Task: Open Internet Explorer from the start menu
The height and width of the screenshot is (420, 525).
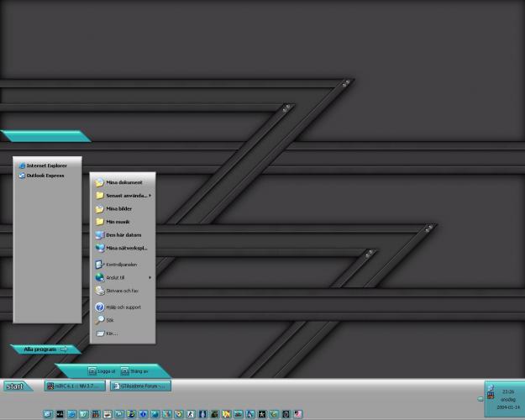Action: click(46, 166)
